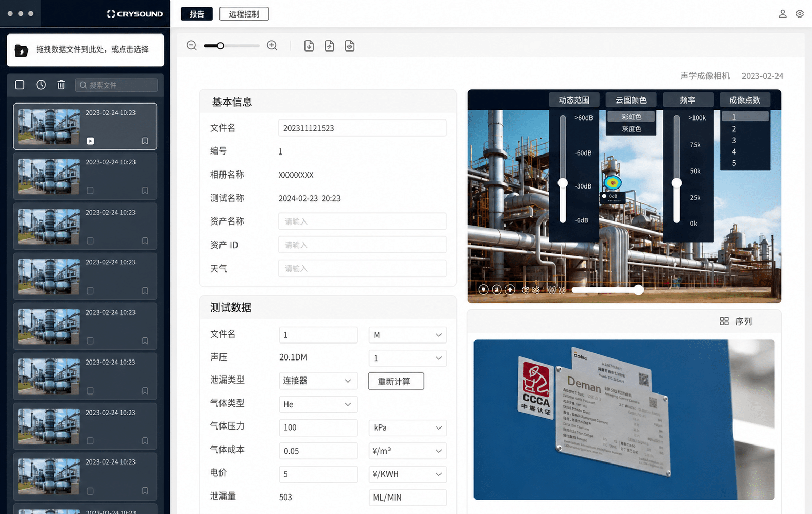Click the CCCA nameplate photo
This screenshot has height=514, width=812.
tap(624, 419)
